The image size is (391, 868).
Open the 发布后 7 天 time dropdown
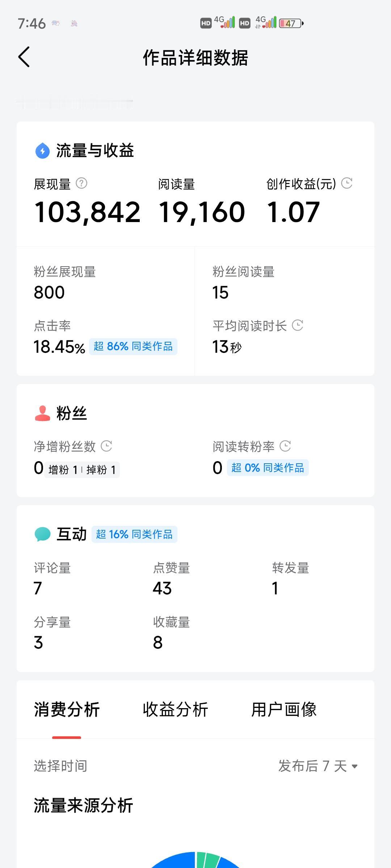pos(318,766)
